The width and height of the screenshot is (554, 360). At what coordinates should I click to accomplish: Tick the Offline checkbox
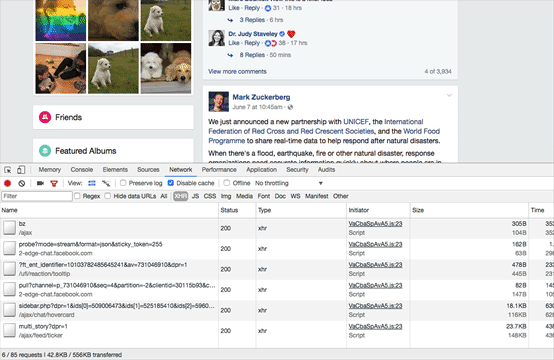(x=227, y=183)
